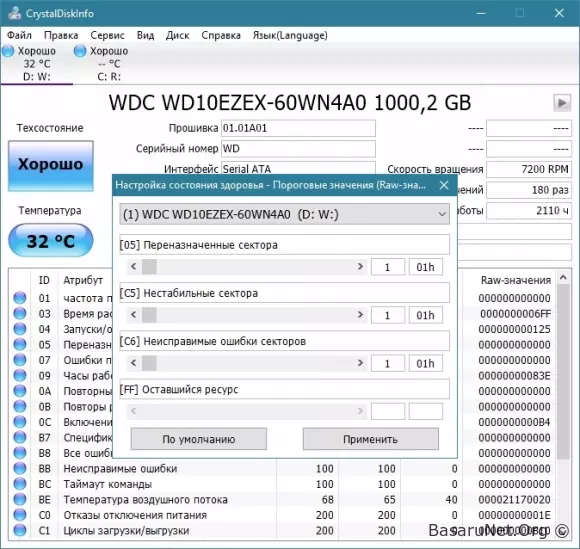The height and width of the screenshot is (549, 580).
Task: Click the [C6] uncorrectable errors slider thumb
Action: tap(149, 363)
